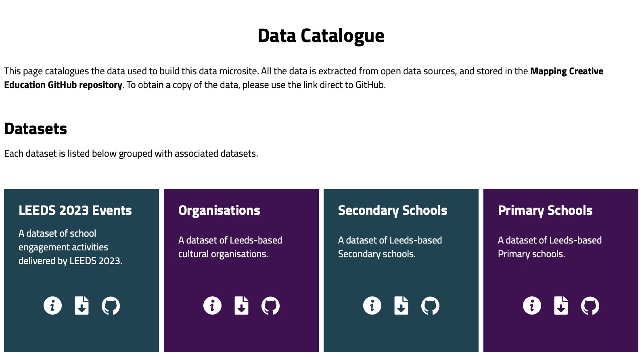Click the Secondary Schools card heading
The width and height of the screenshot is (644, 357).
click(x=393, y=210)
